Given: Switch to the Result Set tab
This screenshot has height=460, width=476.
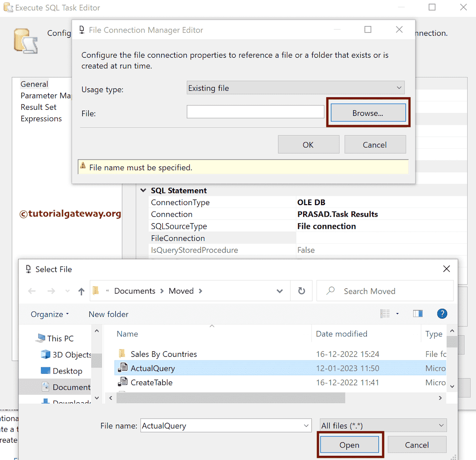Looking at the screenshot, I should tap(38, 107).
